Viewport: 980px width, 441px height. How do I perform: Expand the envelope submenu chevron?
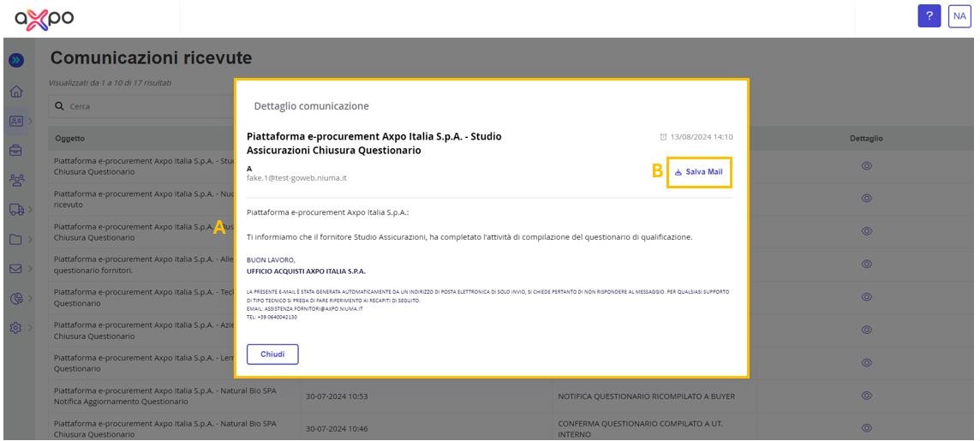[x=29, y=269]
